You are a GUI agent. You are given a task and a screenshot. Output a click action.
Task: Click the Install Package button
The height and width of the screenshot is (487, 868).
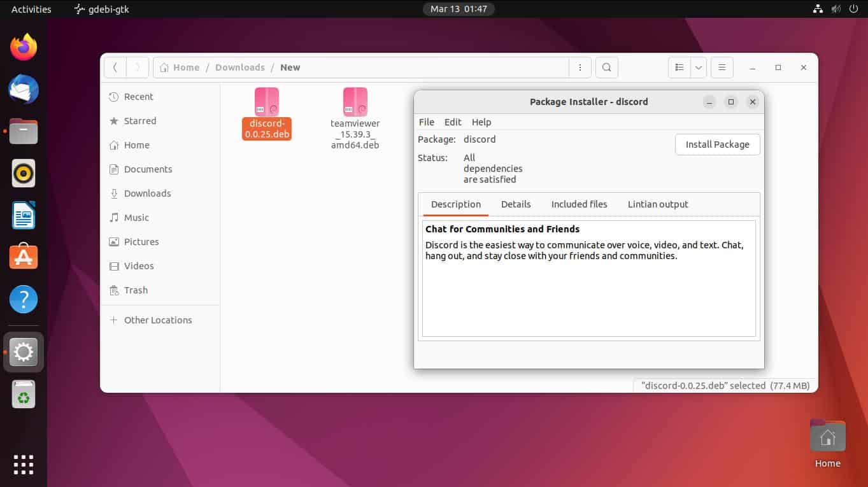coord(717,145)
